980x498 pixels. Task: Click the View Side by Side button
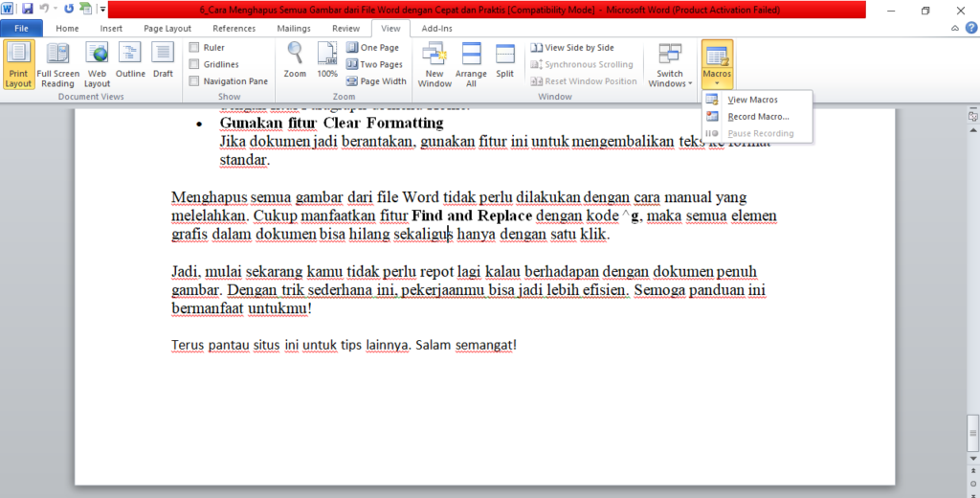point(578,47)
